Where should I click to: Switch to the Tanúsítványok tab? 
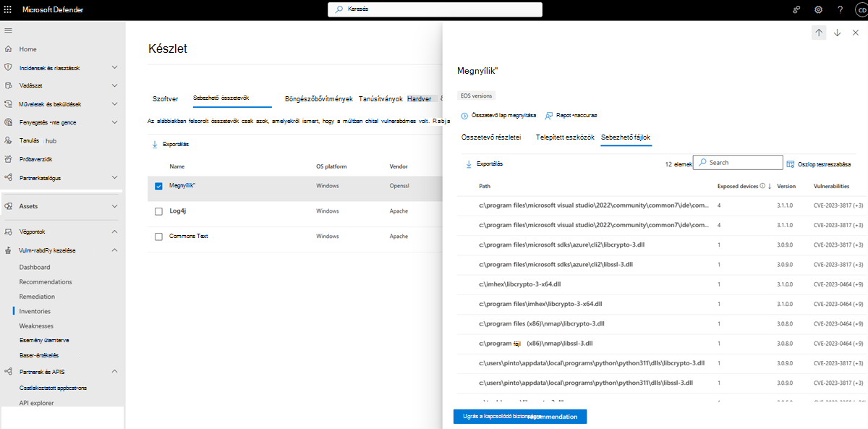(x=380, y=98)
